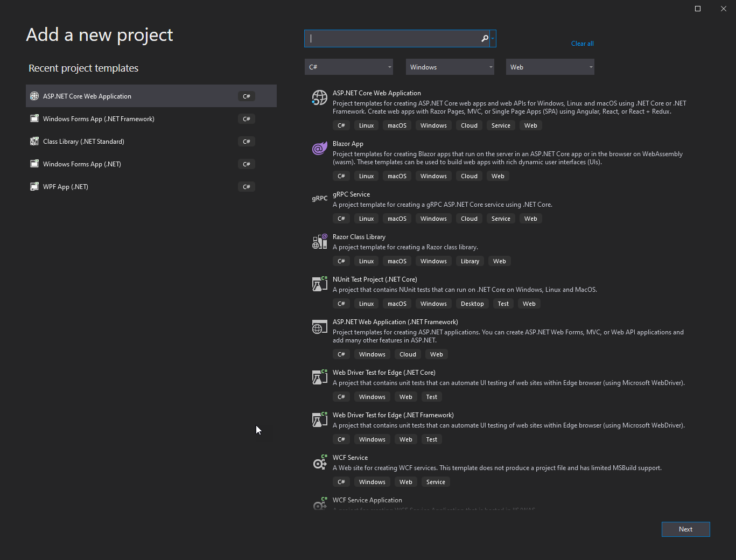The height and width of the screenshot is (560, 736).
Task: Click the search magnifier icon in the search box
Action: [x=485, y=38]
